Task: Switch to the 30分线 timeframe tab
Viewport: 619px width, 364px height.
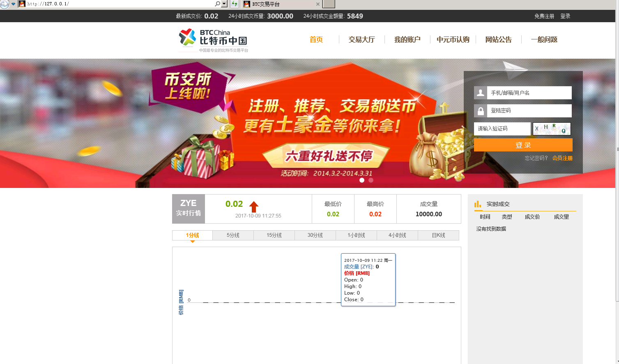Action: click(315, 235)
